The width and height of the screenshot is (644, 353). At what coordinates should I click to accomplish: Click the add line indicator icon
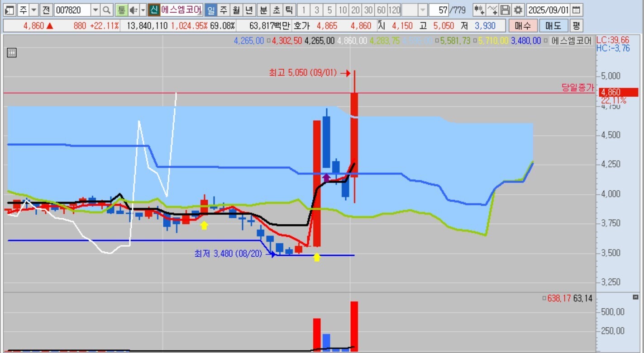click(493, 10)
